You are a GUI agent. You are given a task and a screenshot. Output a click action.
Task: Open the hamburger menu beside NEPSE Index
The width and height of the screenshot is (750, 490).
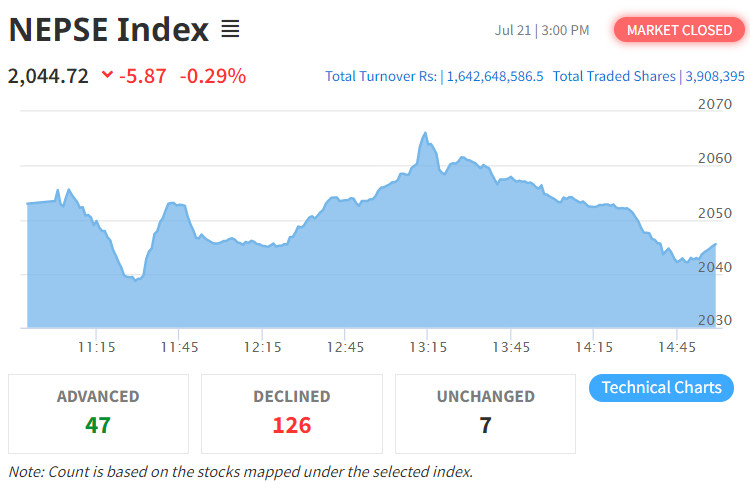pyautogui.click(x=230, y=30)
